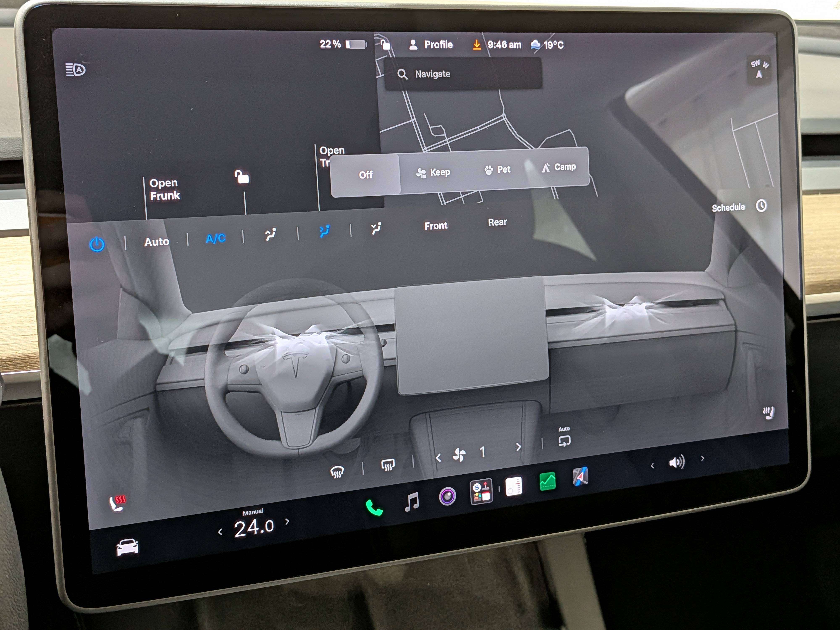
Task: Open the navigation maps app icon
Action: (x=580, y=477)
